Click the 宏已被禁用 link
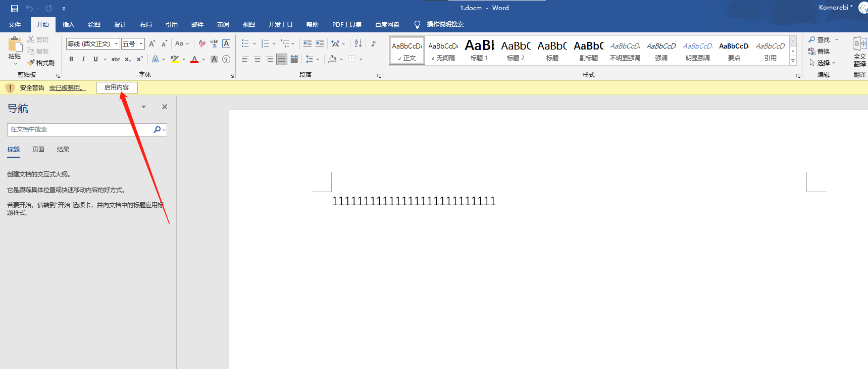The height and width of the screenshot is (369, 868). (x=67, y=88)
